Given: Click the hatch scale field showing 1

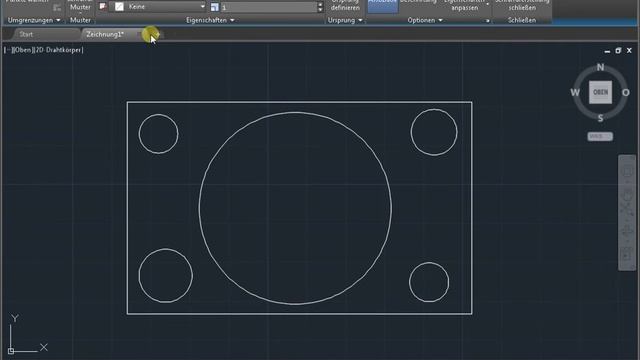Looking at the screenshot, I should click(x=268, y=7).
